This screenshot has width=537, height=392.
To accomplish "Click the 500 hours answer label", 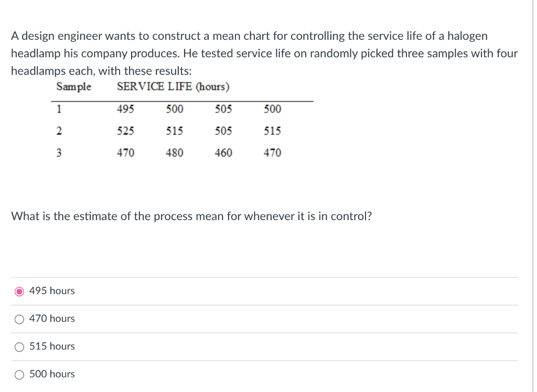I will [53, 374].
